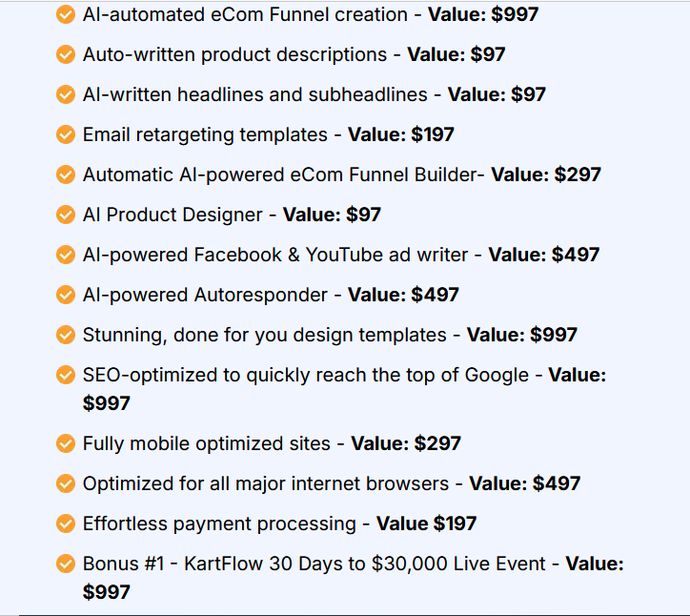Select the checkmark next to done for you design templates

coord(66,335)
